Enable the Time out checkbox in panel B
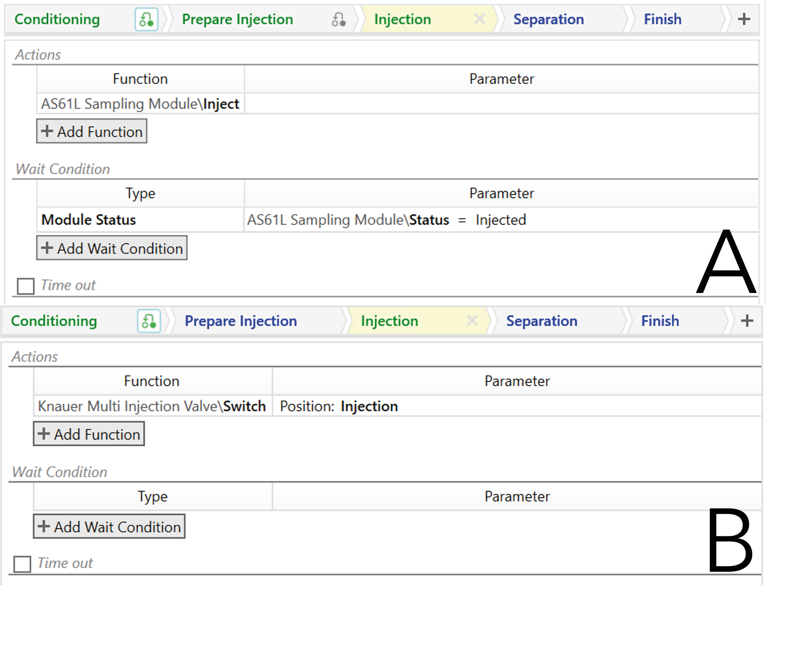The width and height of the screenshot is (812, 648). [x=23, y=564]
